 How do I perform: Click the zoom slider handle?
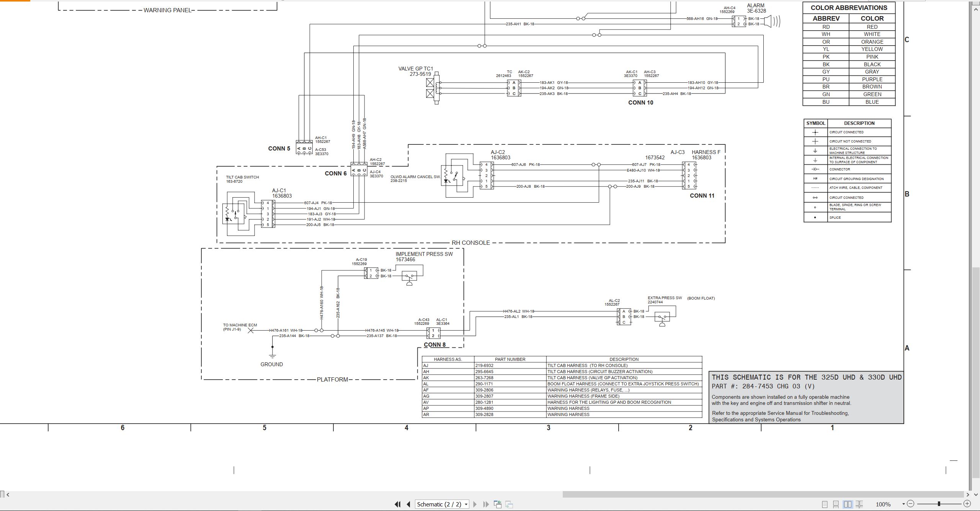click(939, 504)
